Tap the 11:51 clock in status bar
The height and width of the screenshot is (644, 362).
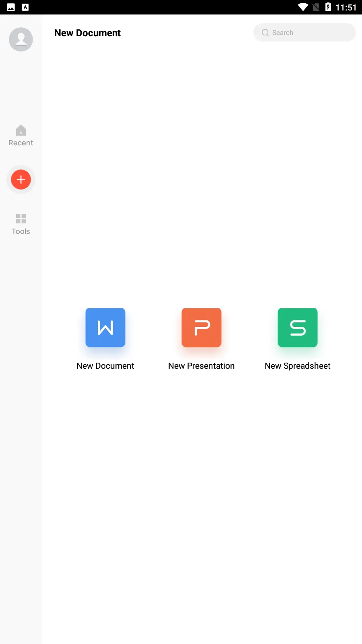coord(346,8)
